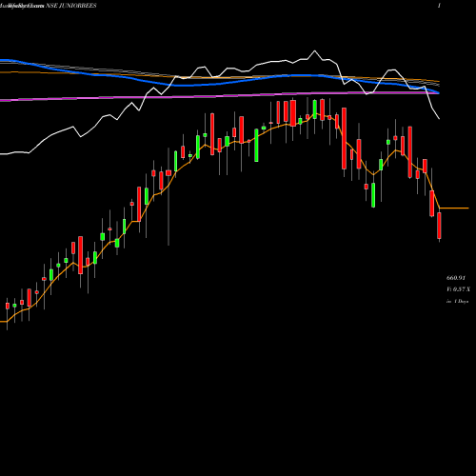This screenshot has width=476, height=476.
Task: Click the horizontal orange line extension at the right
Action: click(454, 208)
